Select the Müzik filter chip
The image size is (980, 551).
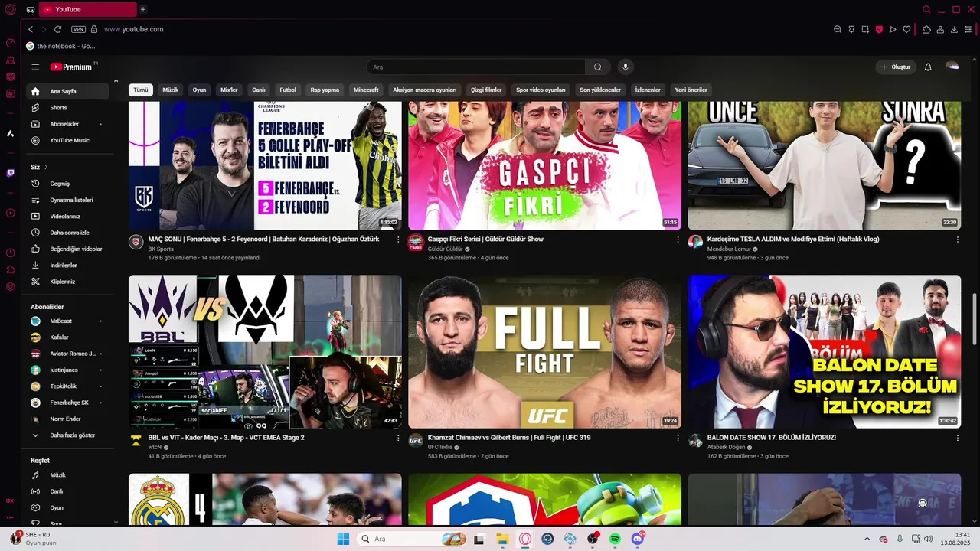(170, 90)
